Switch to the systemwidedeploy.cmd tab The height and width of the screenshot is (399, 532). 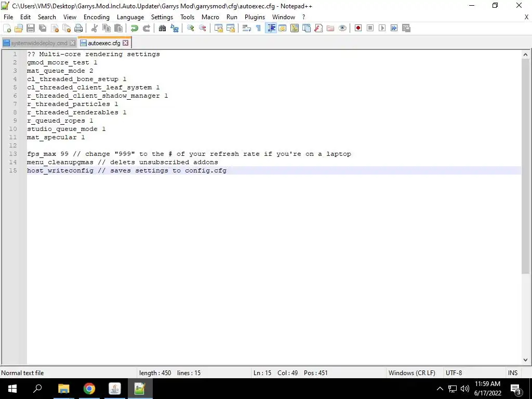39,43
